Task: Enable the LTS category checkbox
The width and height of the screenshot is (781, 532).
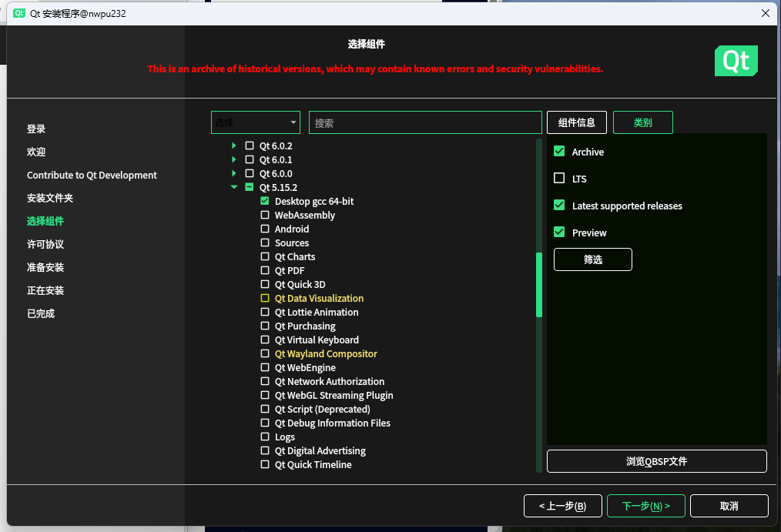Action: tap(558, 179)
